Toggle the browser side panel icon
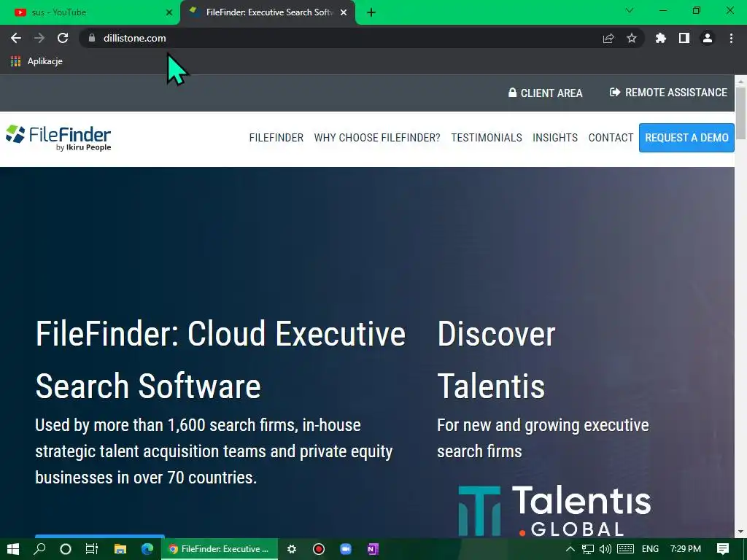This screenshot has width=747, height=560. click(x=684, y=38)
